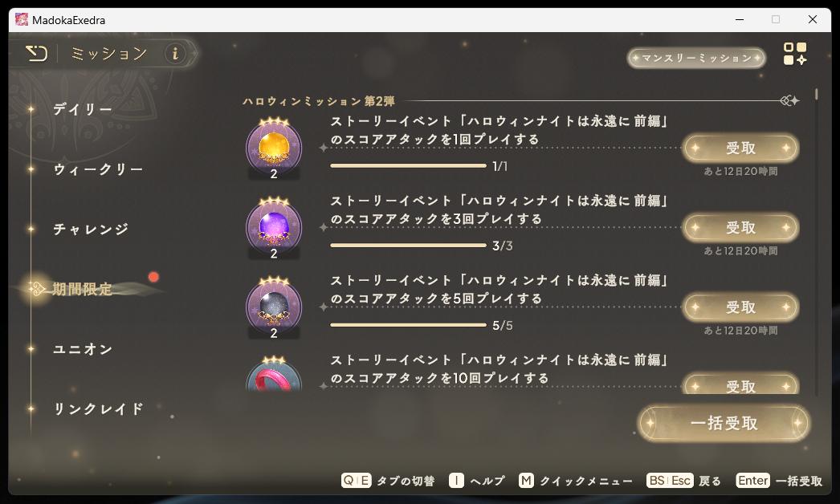Click the purple orb reward icon

(274, 228)
